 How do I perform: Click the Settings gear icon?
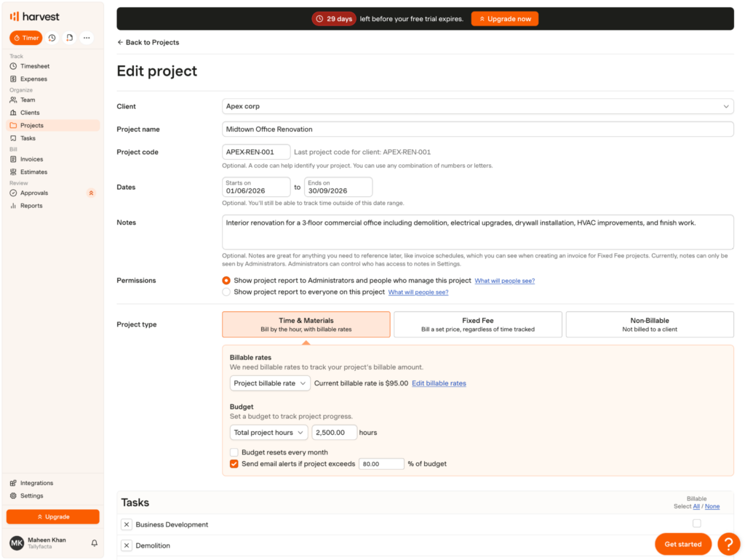(x=13, y=496)
